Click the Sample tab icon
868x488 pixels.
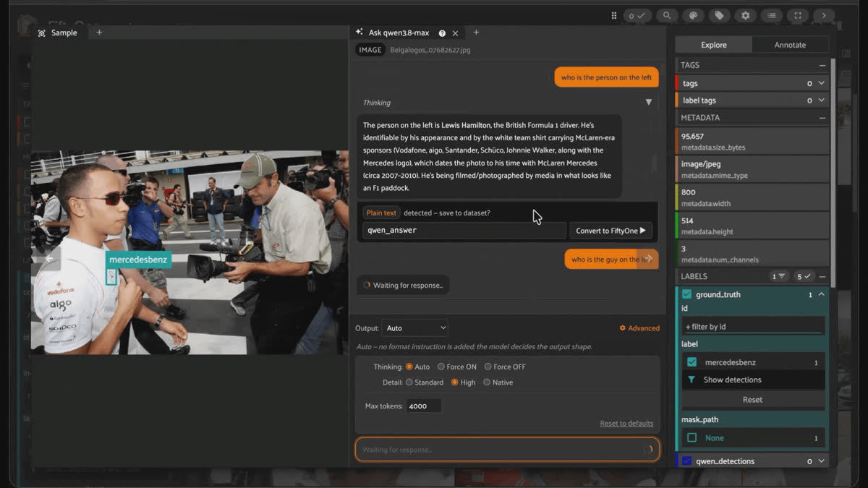(x=41, y=33)
